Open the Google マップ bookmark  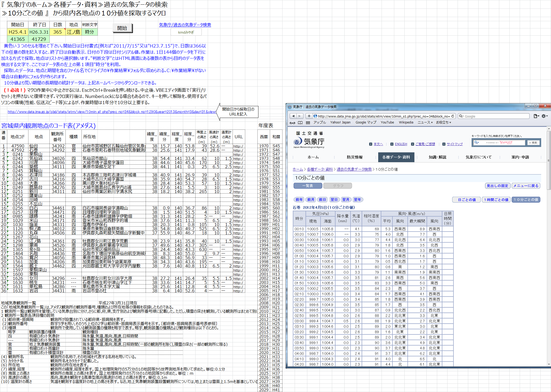[366, 122]
